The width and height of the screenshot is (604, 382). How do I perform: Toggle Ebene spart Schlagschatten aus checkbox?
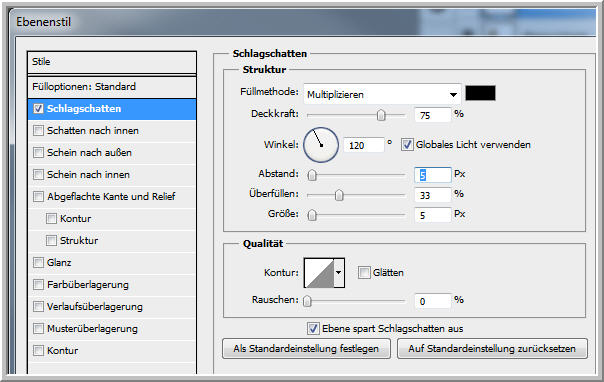313,328
